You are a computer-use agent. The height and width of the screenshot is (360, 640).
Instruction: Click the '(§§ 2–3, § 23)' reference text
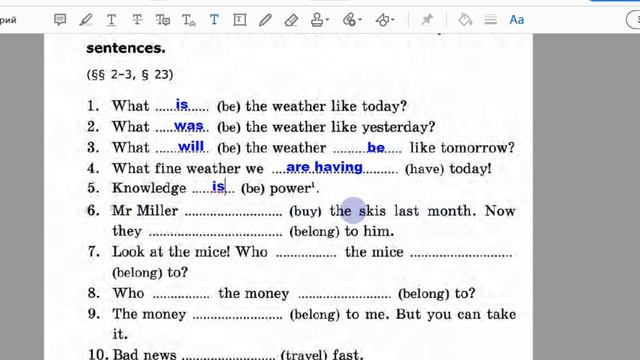[x=130, y=74]
